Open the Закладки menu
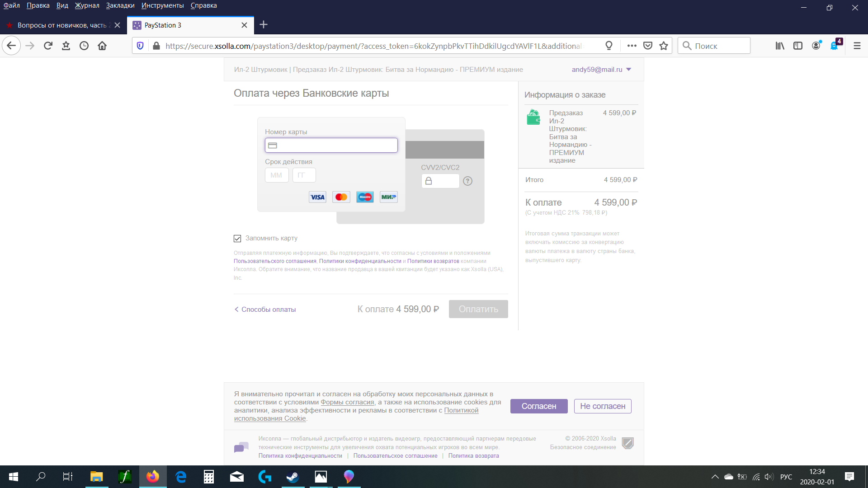868x488 pixels. point(120,5)
